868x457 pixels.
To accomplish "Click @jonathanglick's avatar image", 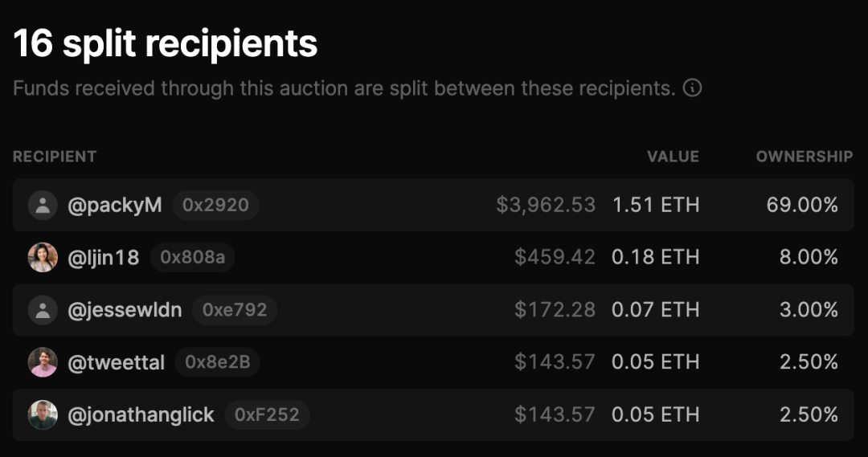I will [x=43, y=414].
